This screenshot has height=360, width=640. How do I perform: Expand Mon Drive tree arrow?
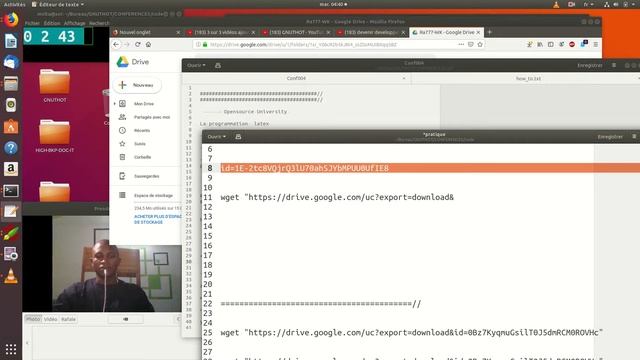[115, 104]
